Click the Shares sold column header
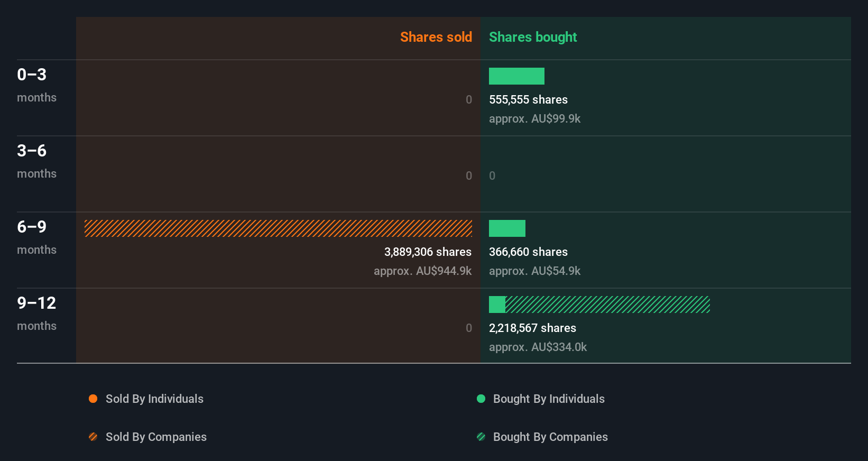 436,37
